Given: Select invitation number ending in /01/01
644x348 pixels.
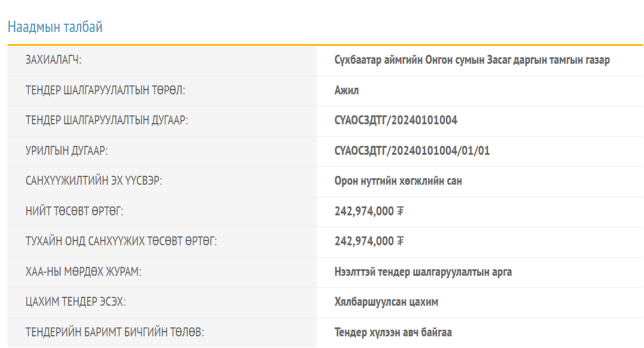Looking at the screenshot, I should [x=412, y=151].
